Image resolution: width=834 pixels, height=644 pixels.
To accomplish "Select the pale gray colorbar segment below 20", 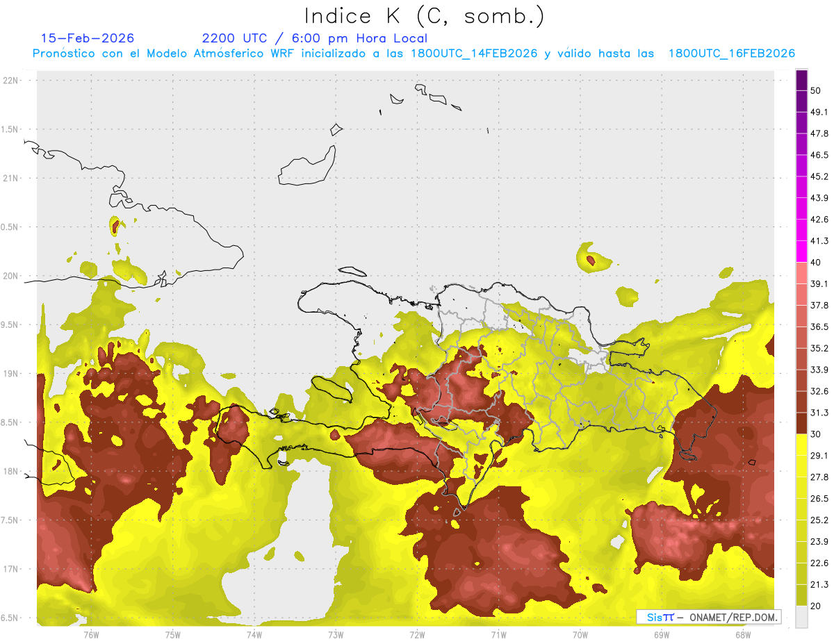I will tap(801, 616).
